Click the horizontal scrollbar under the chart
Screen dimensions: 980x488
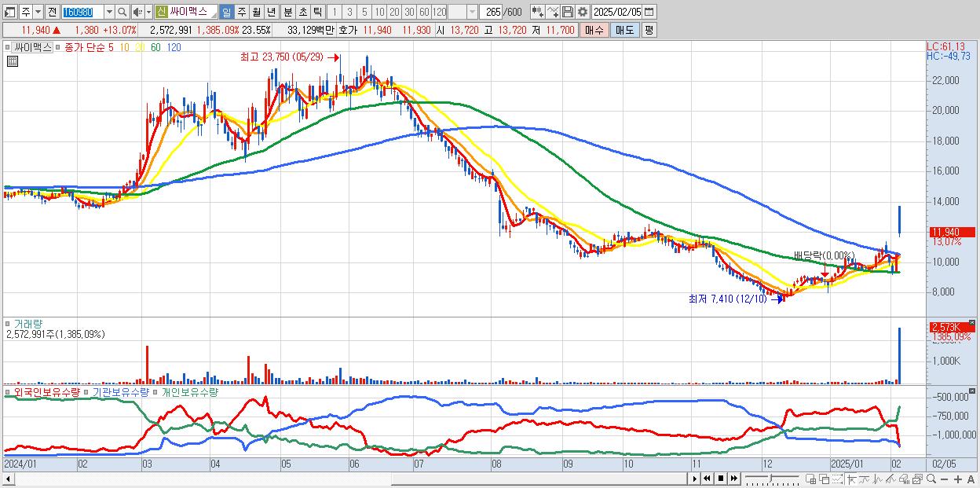click(x=346, y=479)
